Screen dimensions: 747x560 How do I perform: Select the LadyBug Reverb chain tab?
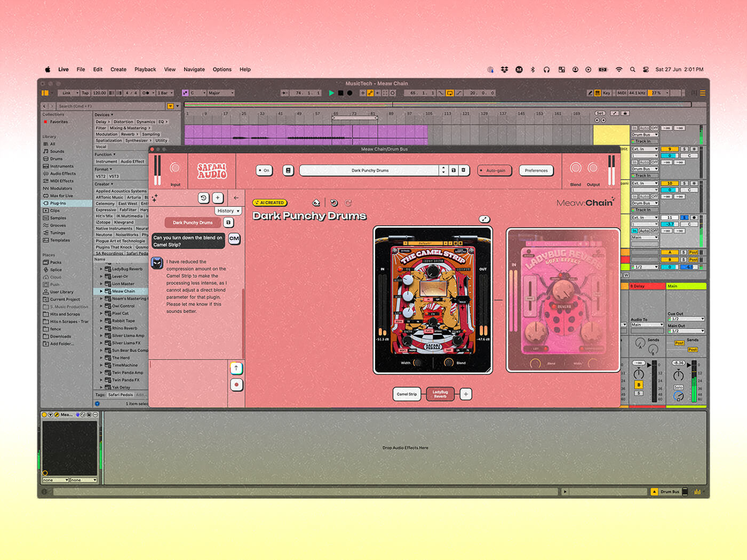(x=440, y=394)
